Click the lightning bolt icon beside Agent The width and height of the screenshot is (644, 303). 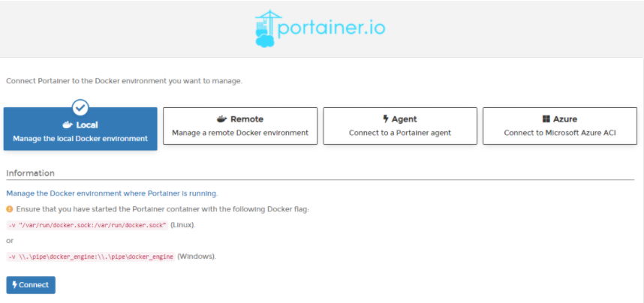coord(385,119)
